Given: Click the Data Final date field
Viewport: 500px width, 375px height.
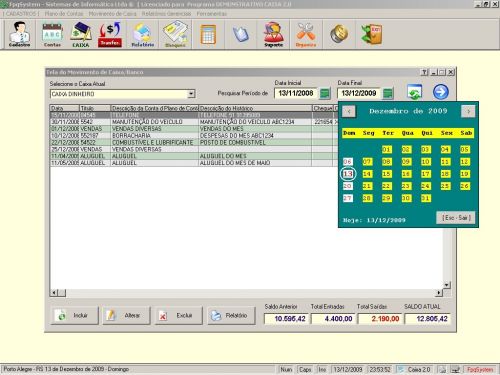Looking at the screenshot, I should (359, 93).
